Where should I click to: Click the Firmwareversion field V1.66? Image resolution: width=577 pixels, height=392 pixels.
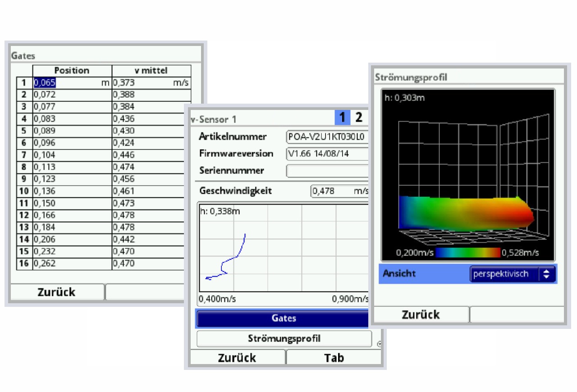tap(328, 154)
